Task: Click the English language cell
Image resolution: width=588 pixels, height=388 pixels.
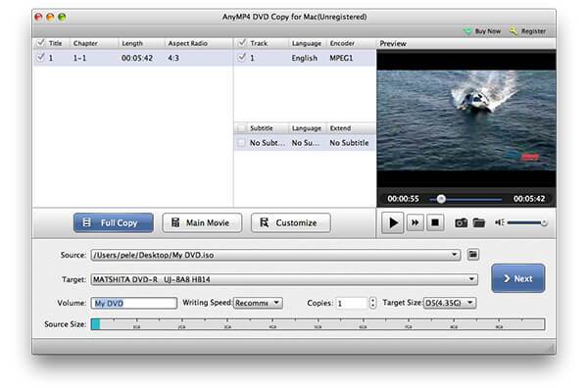Action: pyautogui.click(x=305, y=58)
